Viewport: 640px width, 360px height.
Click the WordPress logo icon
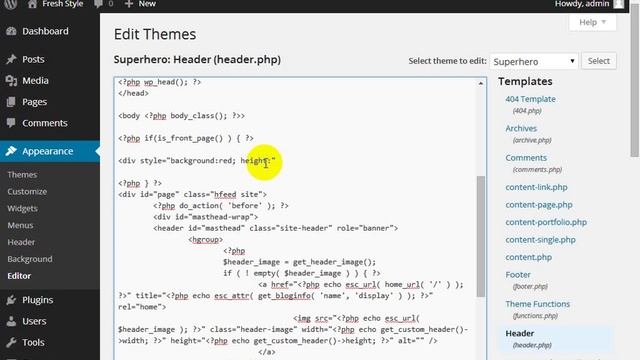tap(11, 4)
